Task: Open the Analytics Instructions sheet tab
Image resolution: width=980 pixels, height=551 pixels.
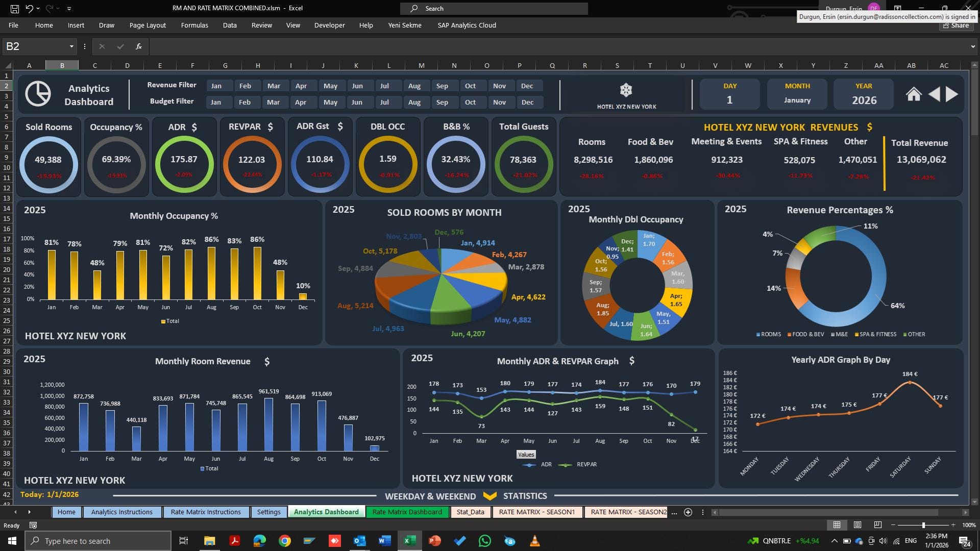Action: click(x=121, y=512)
